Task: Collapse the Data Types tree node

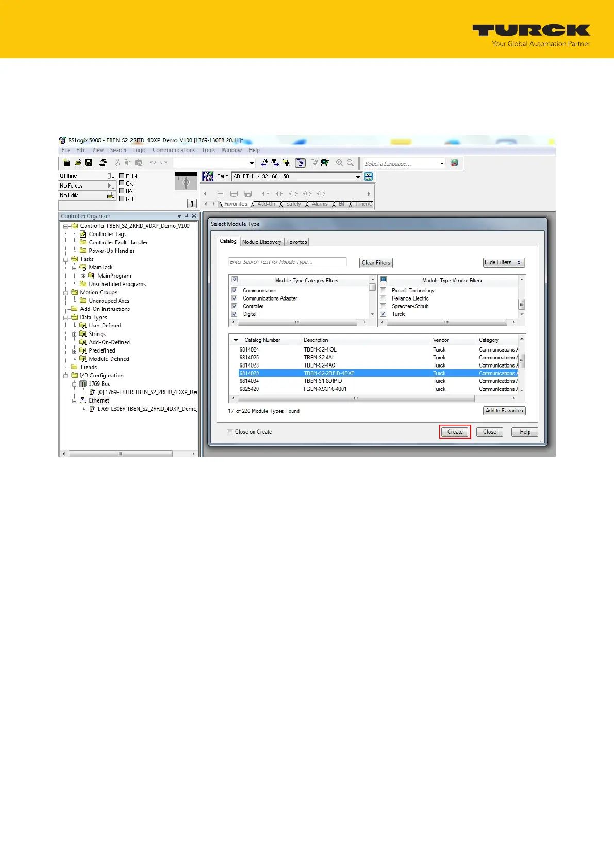Action: pyautogui.click(x=66, y=318)
